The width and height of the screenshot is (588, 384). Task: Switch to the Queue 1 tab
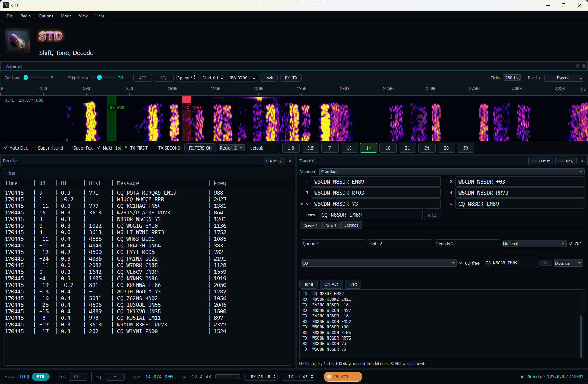coord(310,225)
